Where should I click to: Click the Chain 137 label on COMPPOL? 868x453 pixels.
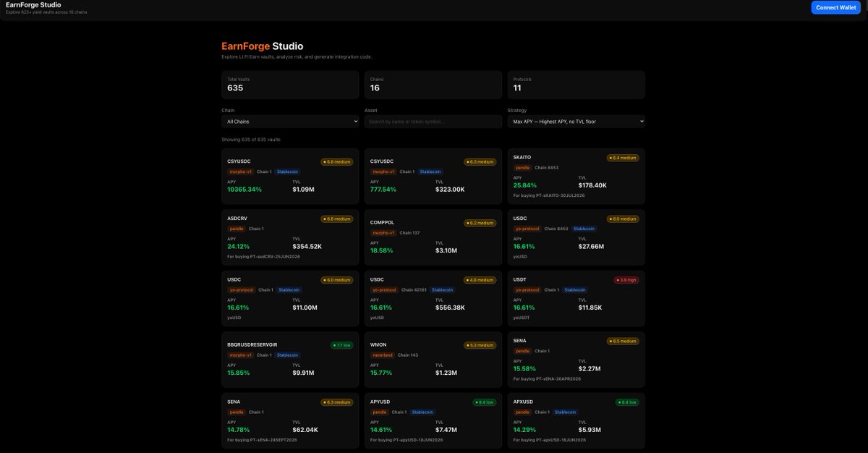[x=410, y=233]
